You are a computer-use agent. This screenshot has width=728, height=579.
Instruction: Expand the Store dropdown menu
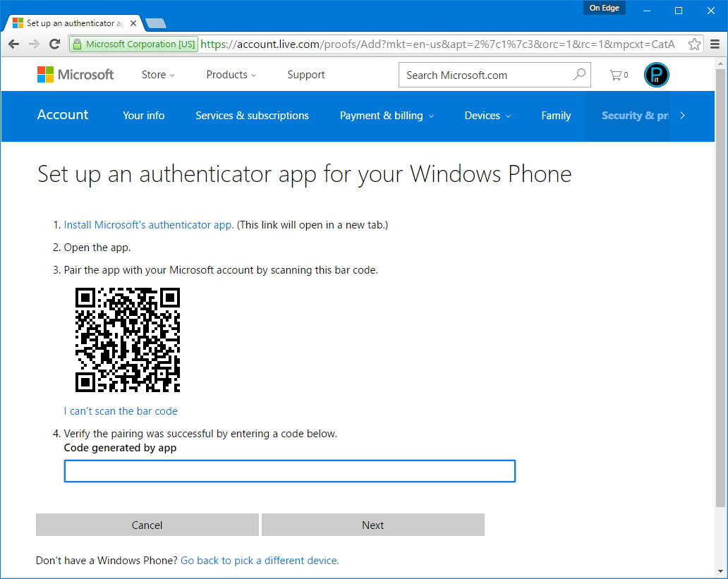(x=158, y=75)
